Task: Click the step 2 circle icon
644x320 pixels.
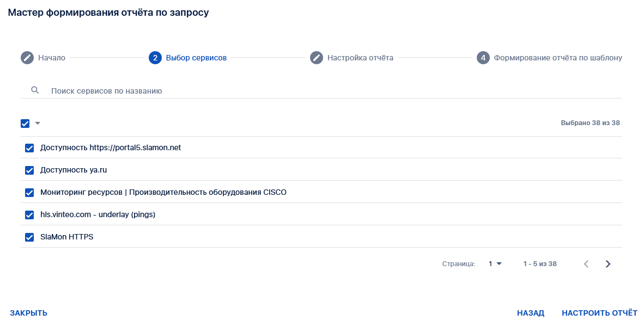Action: [155, 58]
